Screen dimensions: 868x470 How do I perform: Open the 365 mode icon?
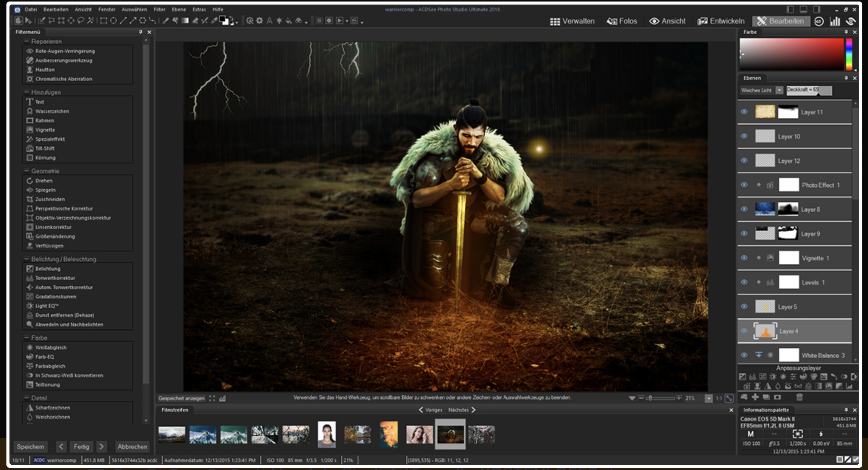pos(819,21)
